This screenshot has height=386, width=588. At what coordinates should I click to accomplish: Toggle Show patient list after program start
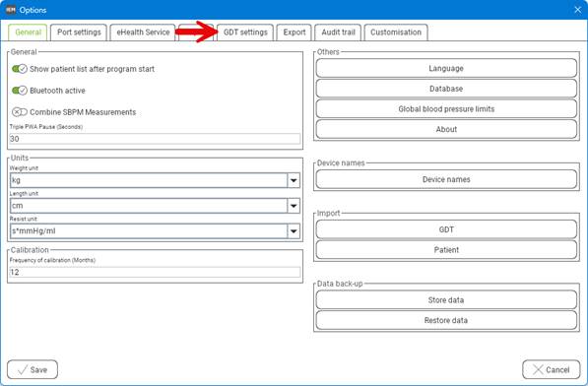20,69
